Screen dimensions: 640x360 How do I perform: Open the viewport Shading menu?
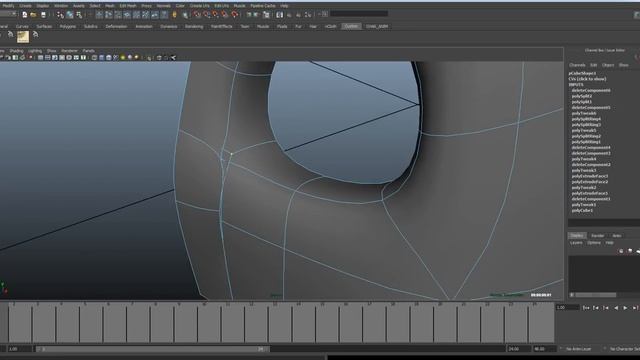pyautogui.click(x=16, y=51)
